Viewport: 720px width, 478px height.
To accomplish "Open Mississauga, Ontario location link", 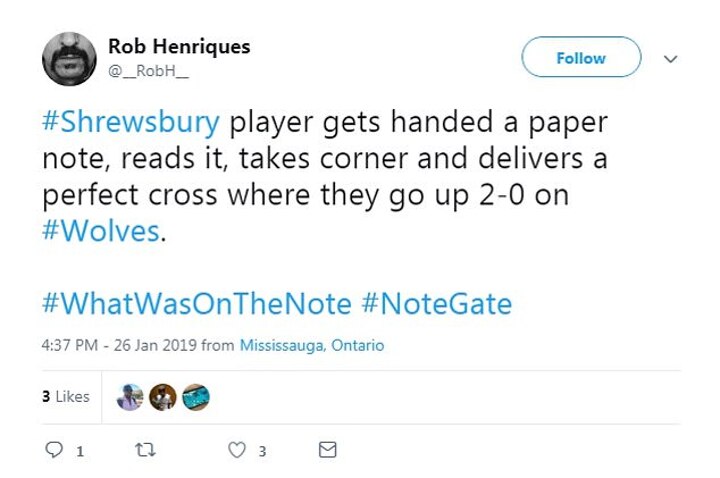I will pyautogui.click(x=312, y=346).
